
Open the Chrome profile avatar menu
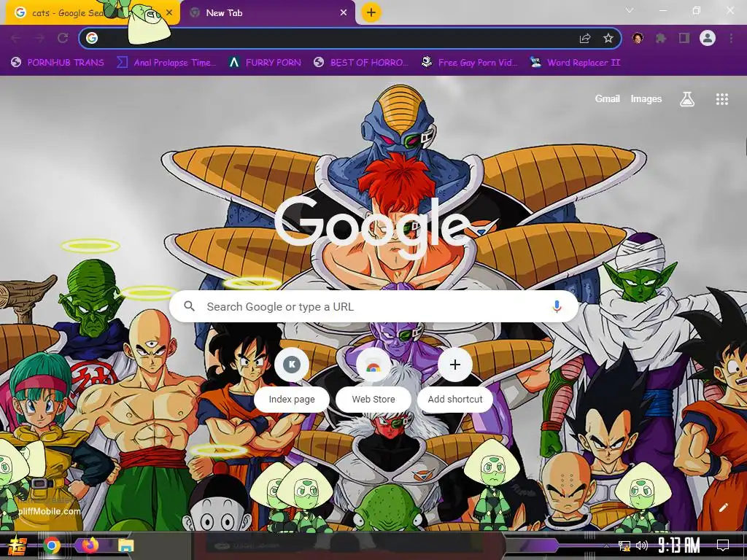pos(708,38)
